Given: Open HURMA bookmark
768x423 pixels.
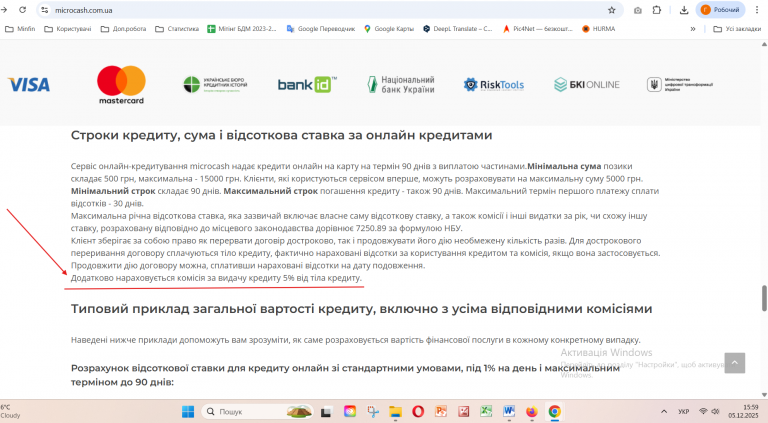Looking at the screenshot, I should click(599, 29).
